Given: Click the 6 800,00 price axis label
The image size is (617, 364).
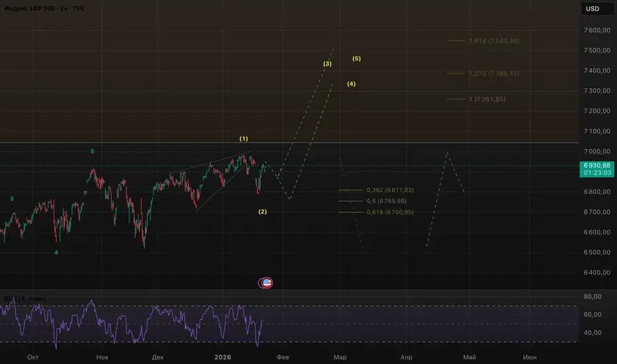Looking at the screenshot, I should coord(597,192).
